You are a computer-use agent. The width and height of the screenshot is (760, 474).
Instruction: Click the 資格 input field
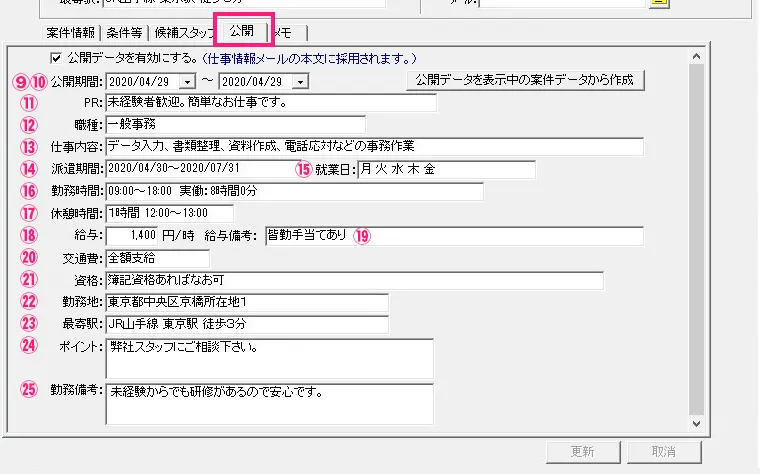(x=354, y=280)
